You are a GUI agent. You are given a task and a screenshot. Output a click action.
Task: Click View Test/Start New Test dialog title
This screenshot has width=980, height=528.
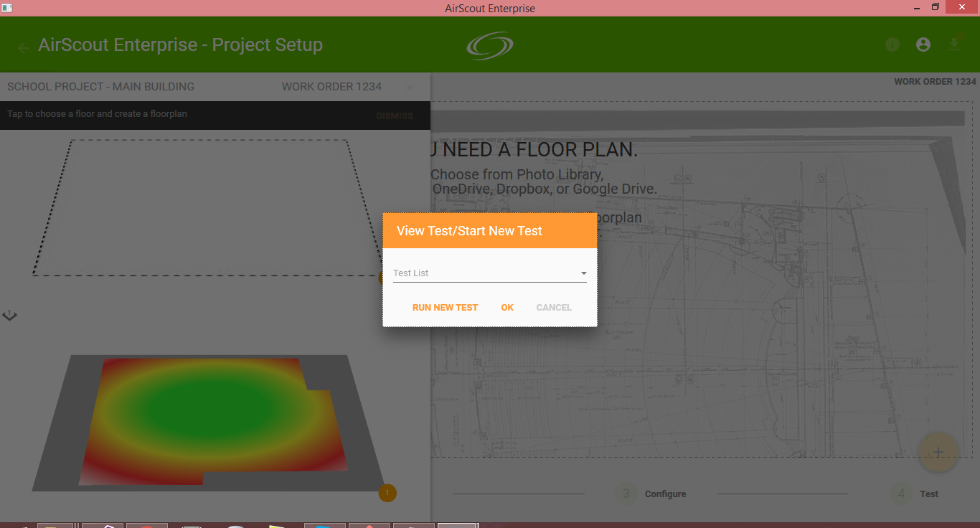coord(469,231)
